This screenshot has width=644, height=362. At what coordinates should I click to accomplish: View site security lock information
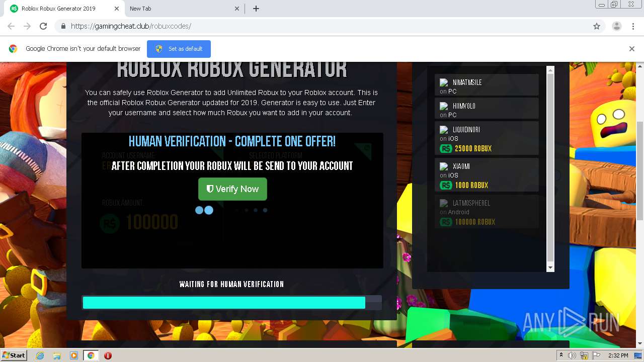click(63, 26)
